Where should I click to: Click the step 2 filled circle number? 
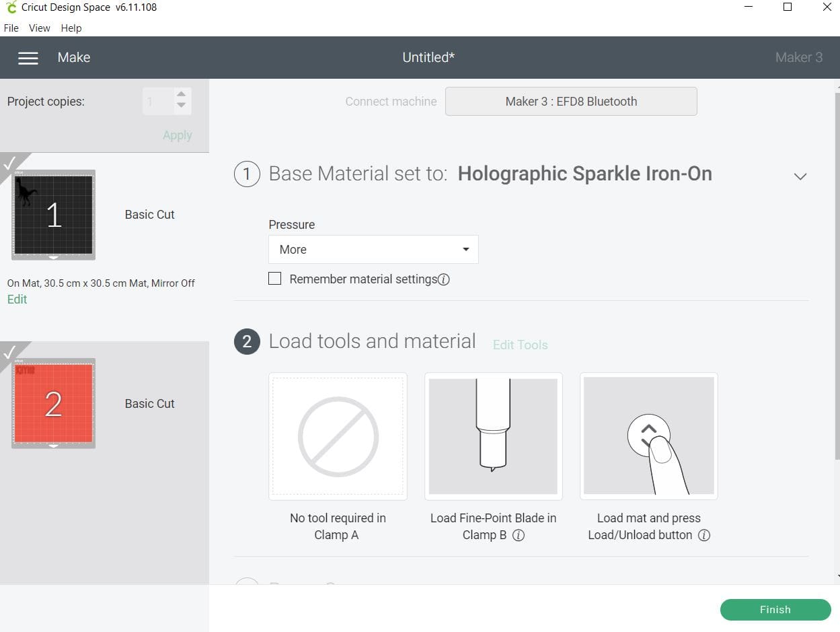[x=247, y=342]
